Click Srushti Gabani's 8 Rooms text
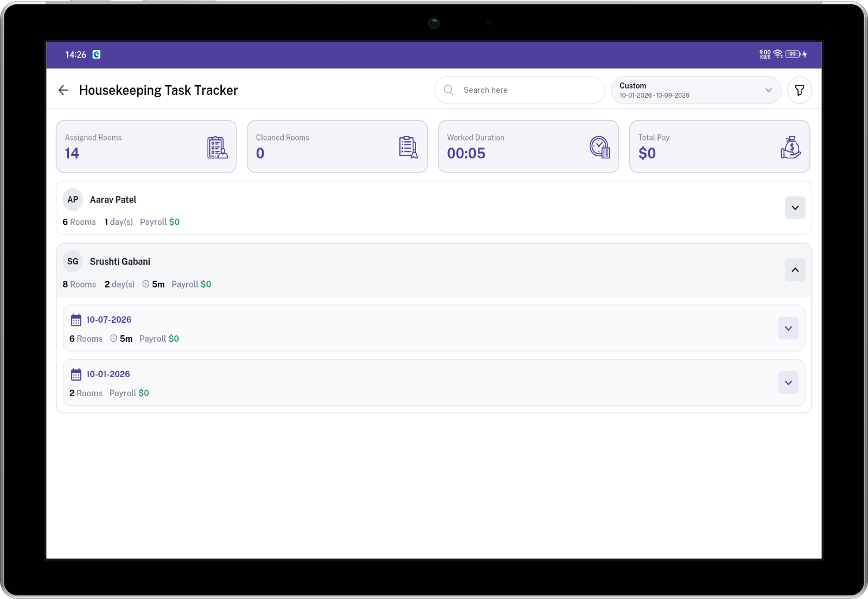Viewport: 868px width, 599px height. tap(79, 284)
